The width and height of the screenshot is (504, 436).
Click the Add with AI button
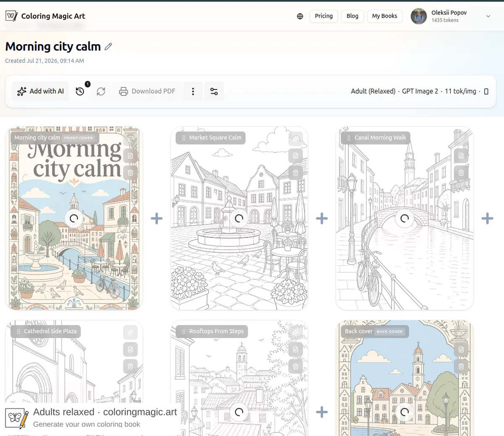pyautogui.click(x=41, y=91)
